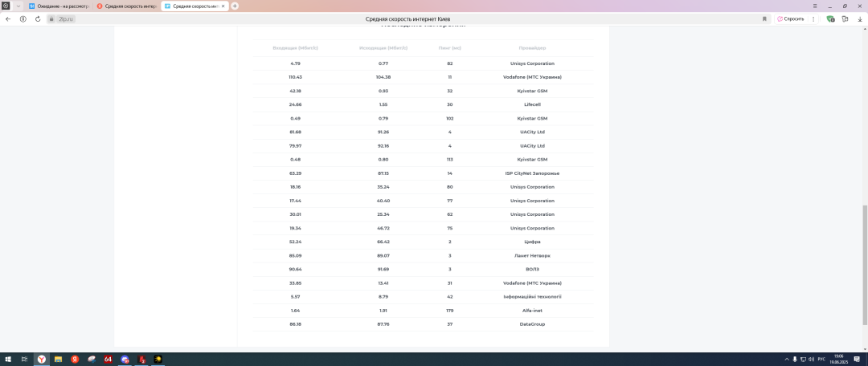Click the padlock site security icon
Screen dimensions: 868x366
51,18
